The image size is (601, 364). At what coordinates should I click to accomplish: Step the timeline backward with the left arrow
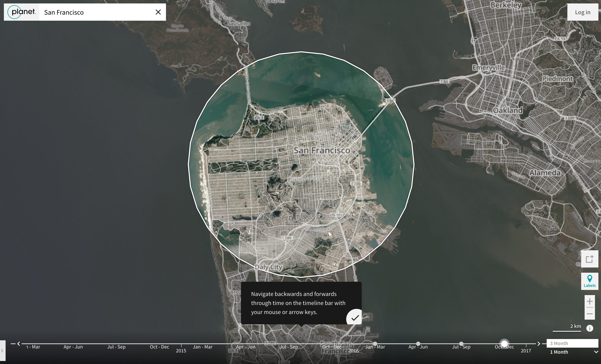point(19,344)
